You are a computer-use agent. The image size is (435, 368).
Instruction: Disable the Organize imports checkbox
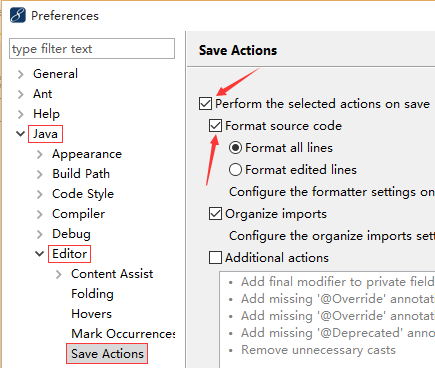(x=215, y=214)
